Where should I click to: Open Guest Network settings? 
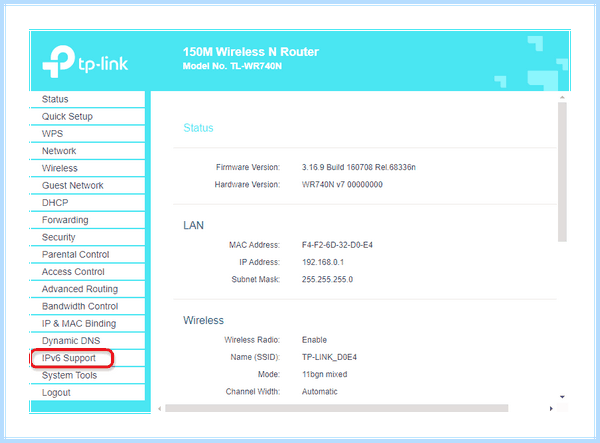tap(73, 185)
